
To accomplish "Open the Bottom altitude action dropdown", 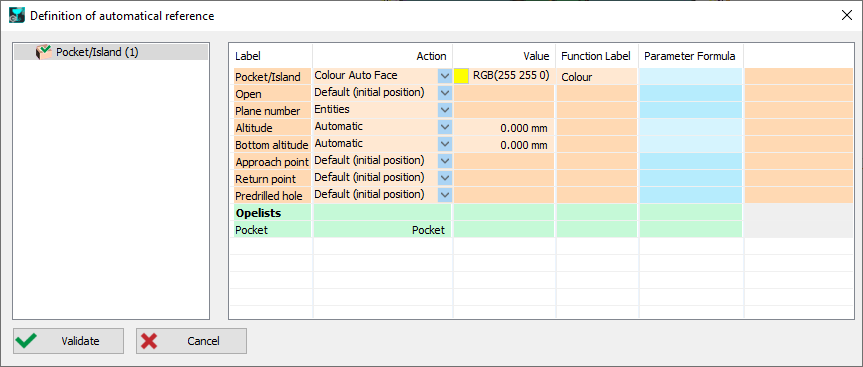I will 445,144.
